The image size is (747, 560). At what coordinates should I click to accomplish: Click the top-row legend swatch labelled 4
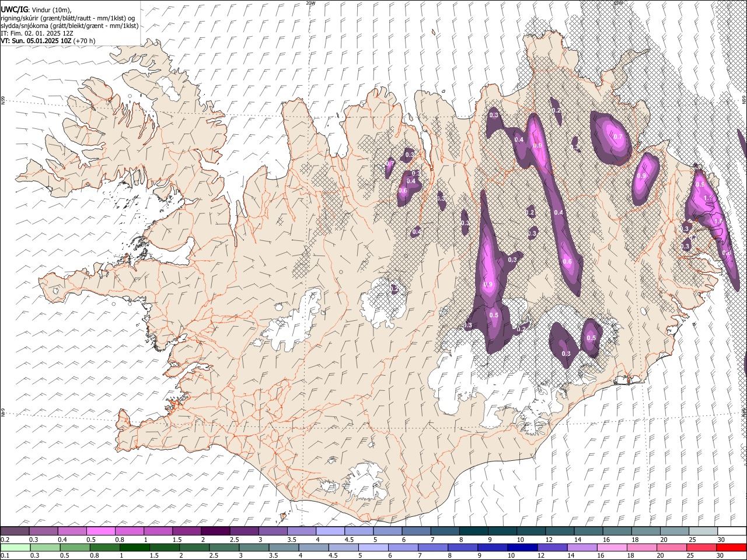(330, 531)
